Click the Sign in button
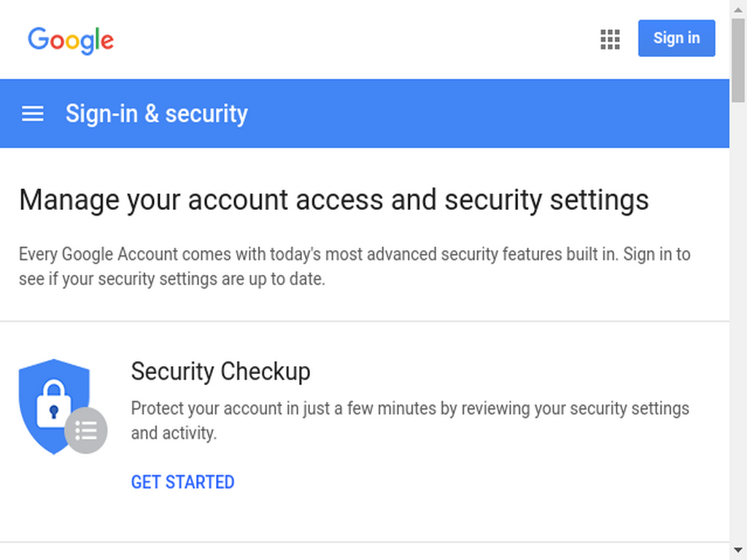Image resolution: width=747 pixels, height=560 pixels. tap(676, 38)
